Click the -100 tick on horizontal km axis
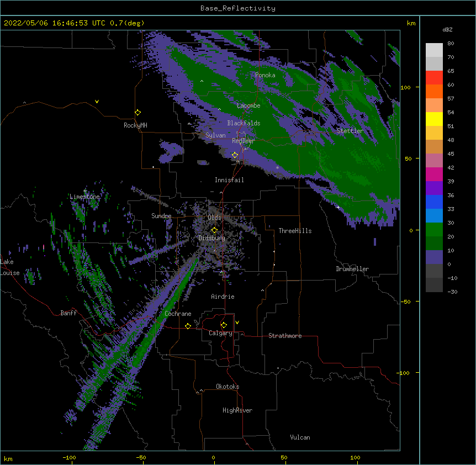The image size is (476, 465). [x=69, y=457]
